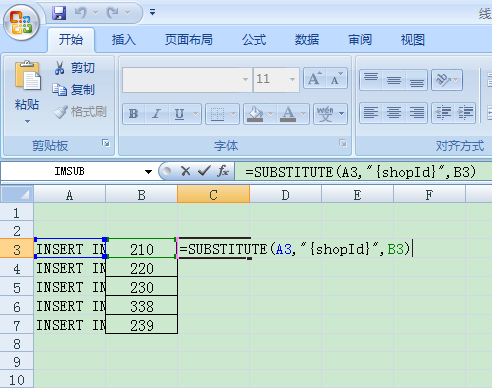
Task: Open 字体 group dialog launcher
Action: point(342,143)
